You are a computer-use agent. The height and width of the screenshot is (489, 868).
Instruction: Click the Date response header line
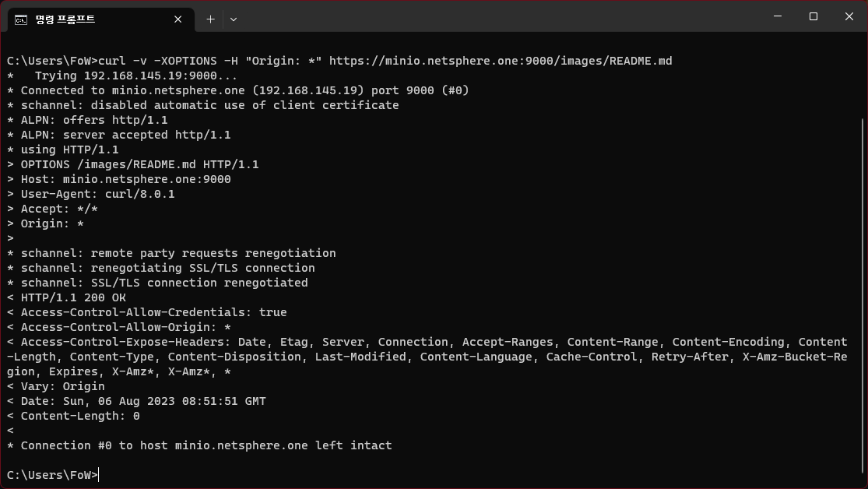coord(136,401)
